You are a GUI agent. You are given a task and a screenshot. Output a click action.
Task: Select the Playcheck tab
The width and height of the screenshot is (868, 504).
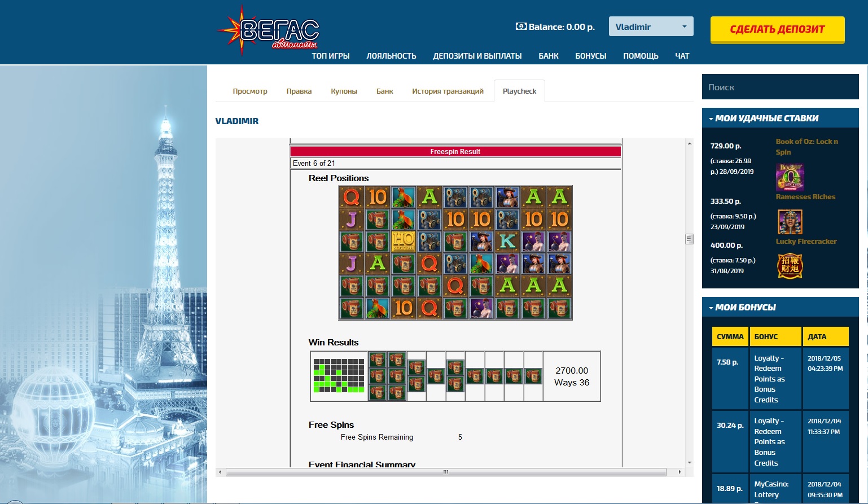[x=519, y=91]
